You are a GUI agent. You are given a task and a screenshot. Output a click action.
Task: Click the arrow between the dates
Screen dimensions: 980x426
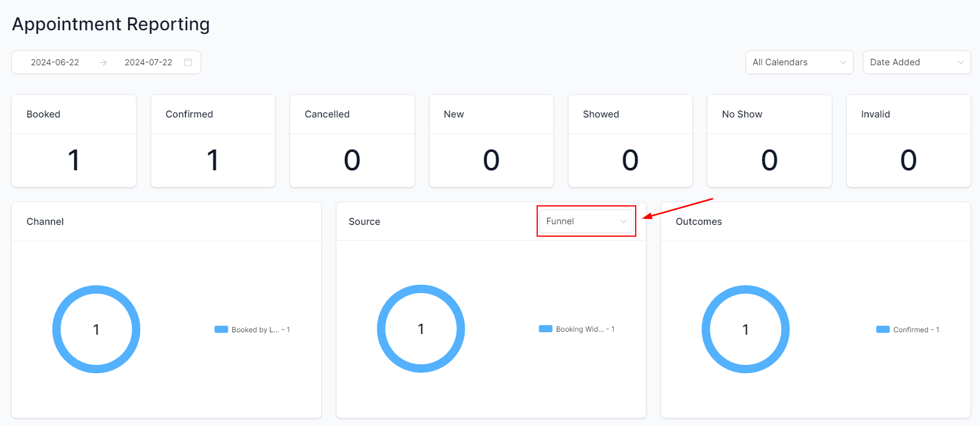103,62
